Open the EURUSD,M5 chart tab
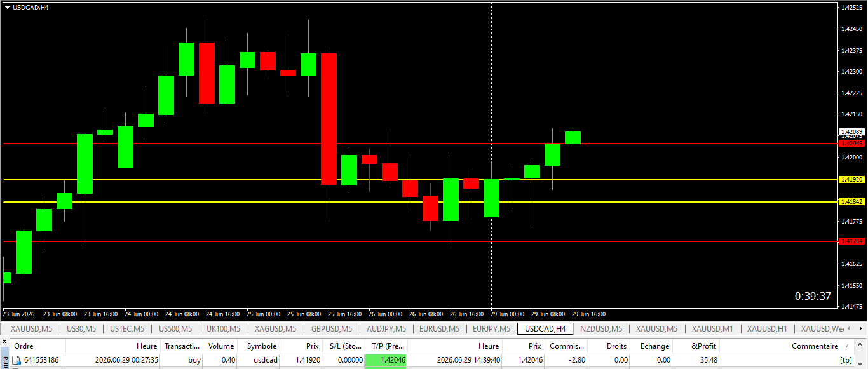Viewport: 868px width, 369px height. [440, 328]
